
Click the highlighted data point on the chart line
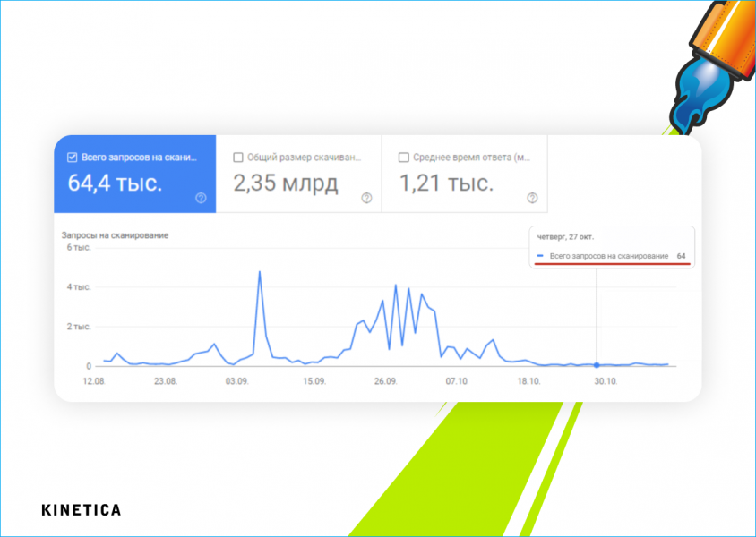[x=597, y=365]
